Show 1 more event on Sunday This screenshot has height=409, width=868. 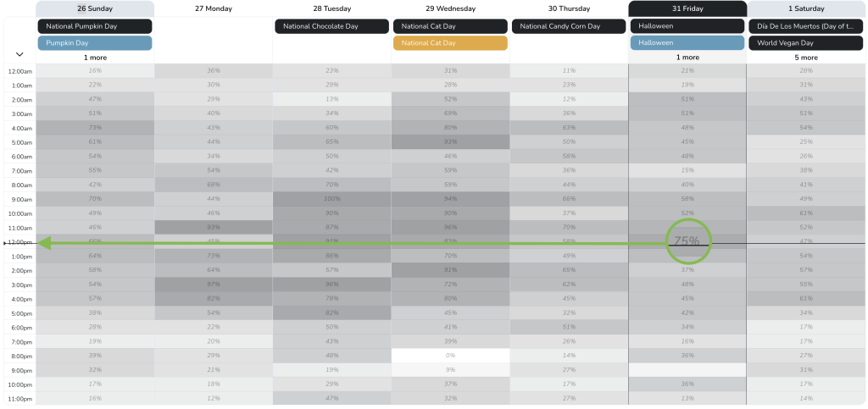point(95,58)
